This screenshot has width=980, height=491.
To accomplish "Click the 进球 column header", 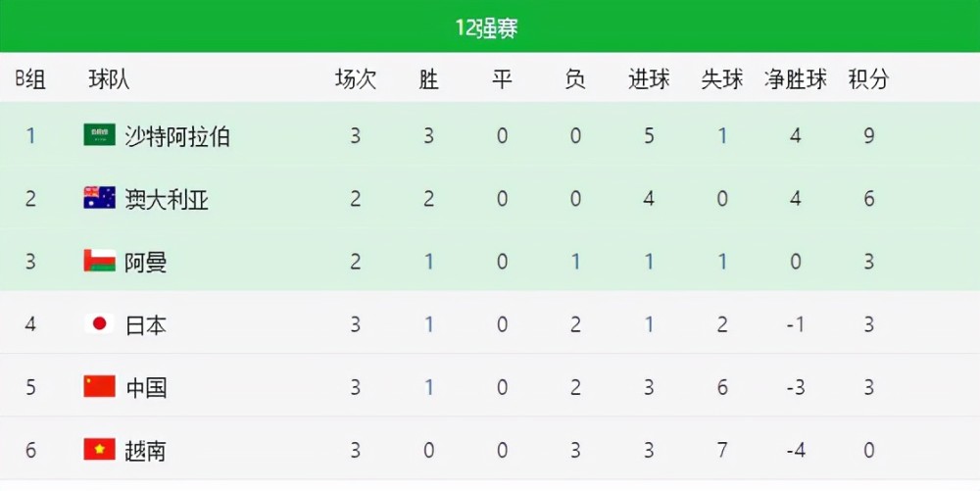I will (649, 79).
